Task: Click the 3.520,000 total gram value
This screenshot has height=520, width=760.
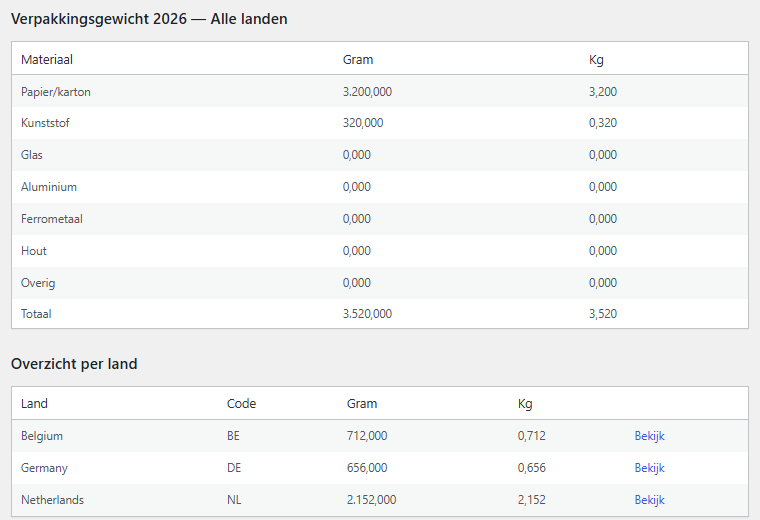Action: [367, 314]
